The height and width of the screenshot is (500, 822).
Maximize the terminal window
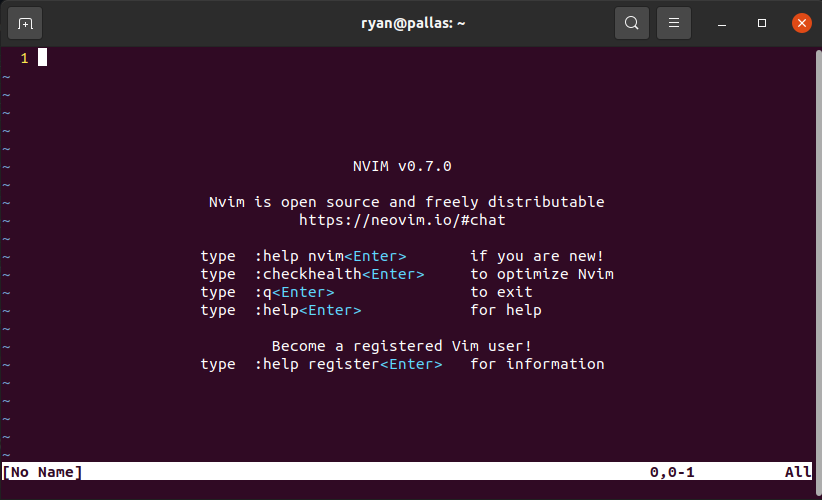[x=762, y=22]
